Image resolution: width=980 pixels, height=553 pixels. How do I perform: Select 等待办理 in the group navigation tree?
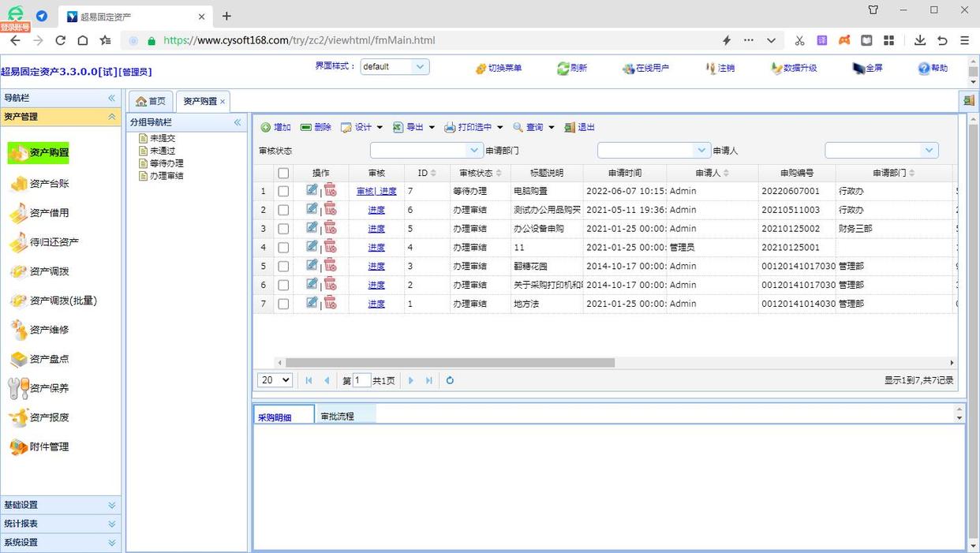(x=166, y=163)
